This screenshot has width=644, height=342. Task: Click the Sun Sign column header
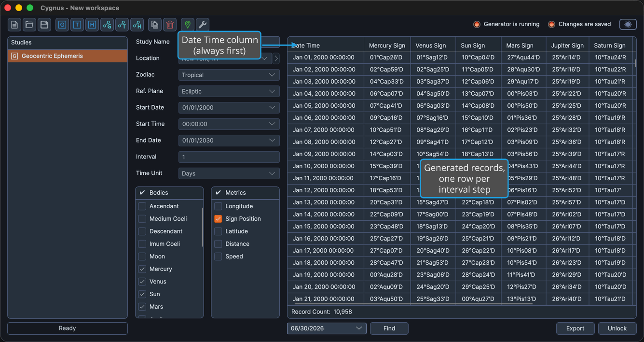click(x=478, y=45)
